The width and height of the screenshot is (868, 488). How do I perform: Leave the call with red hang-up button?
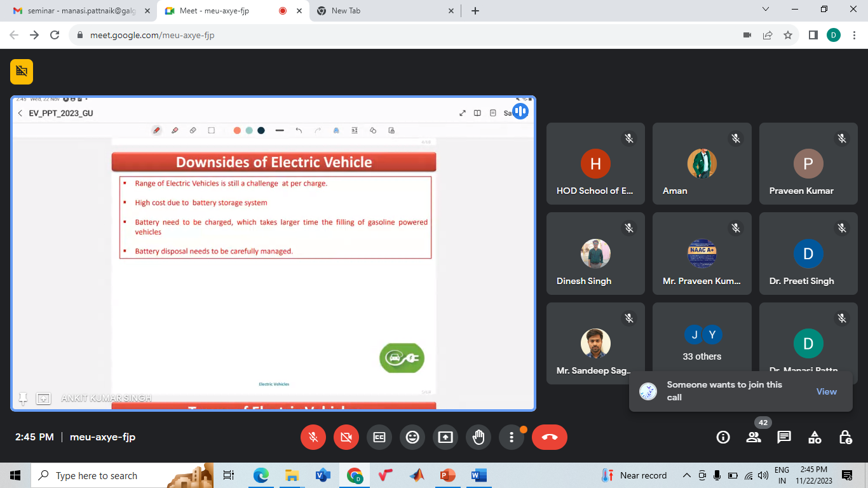click(549, 437)
